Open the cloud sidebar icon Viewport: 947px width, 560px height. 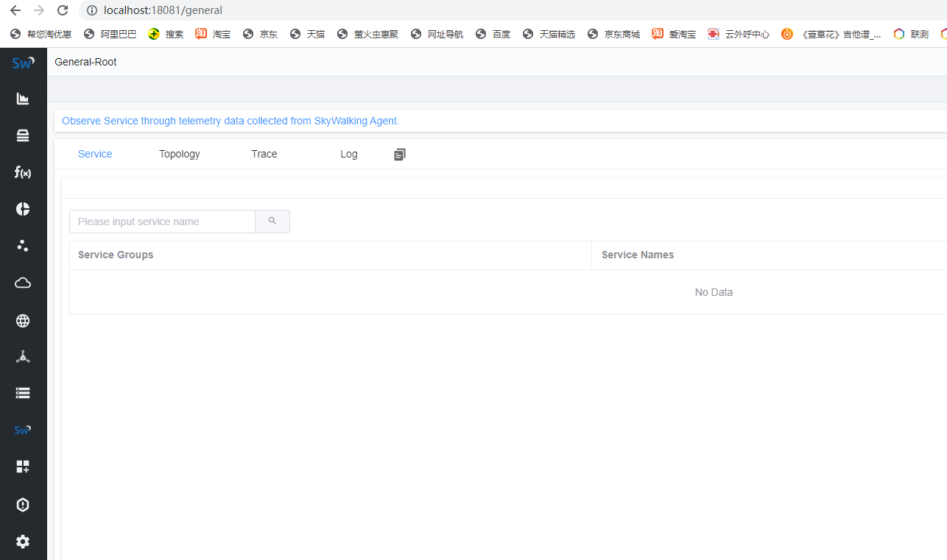pyautogui.click(x=23, y=283)
